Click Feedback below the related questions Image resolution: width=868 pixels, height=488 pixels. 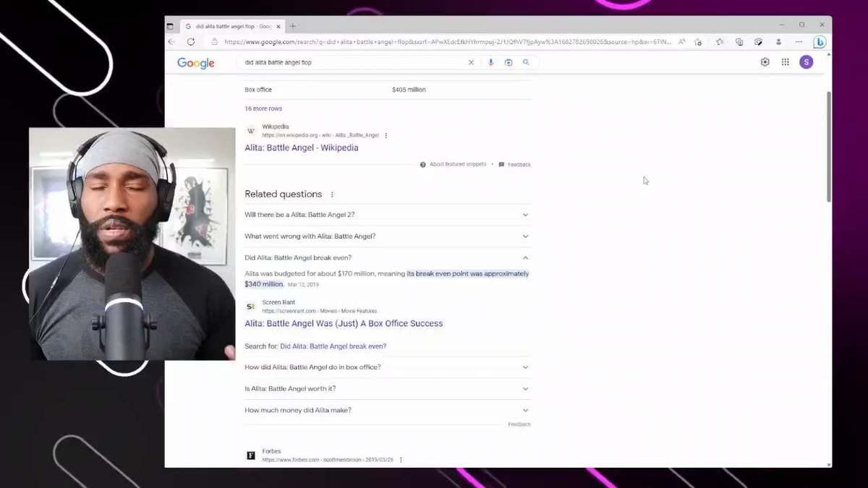coord(519,424)
